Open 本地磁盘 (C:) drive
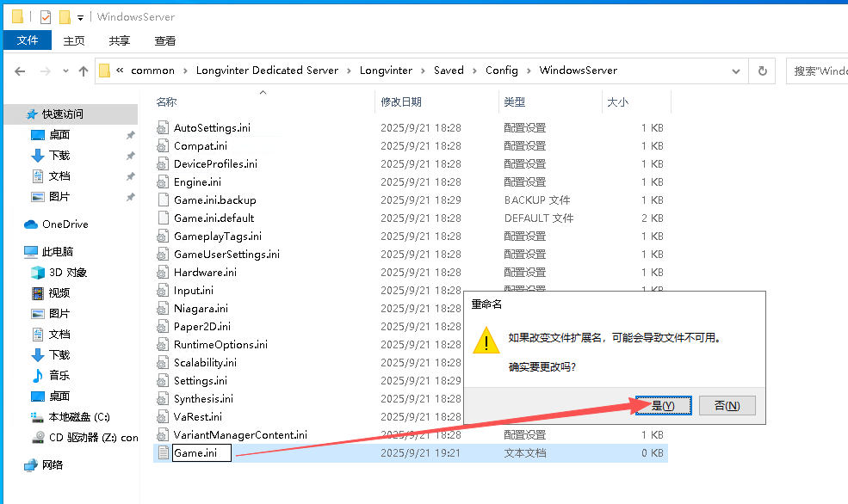848x504 pixels. click(x=79, y=417)
